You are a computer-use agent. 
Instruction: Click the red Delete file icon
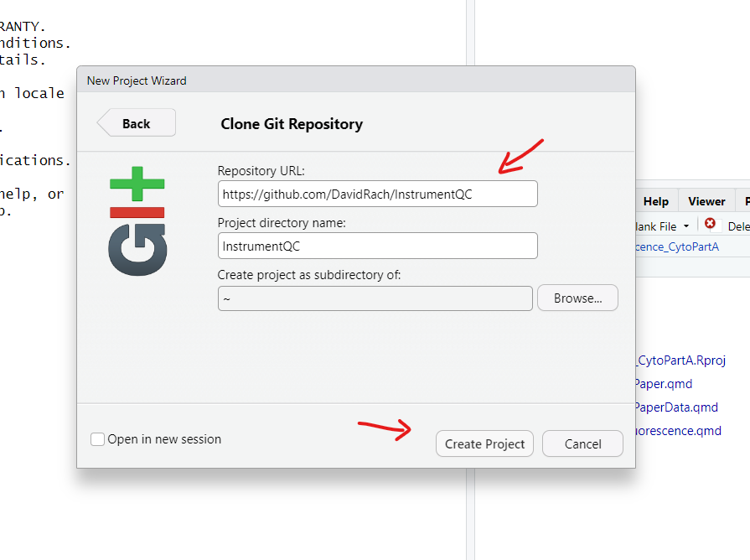click(x=710, y=226)
